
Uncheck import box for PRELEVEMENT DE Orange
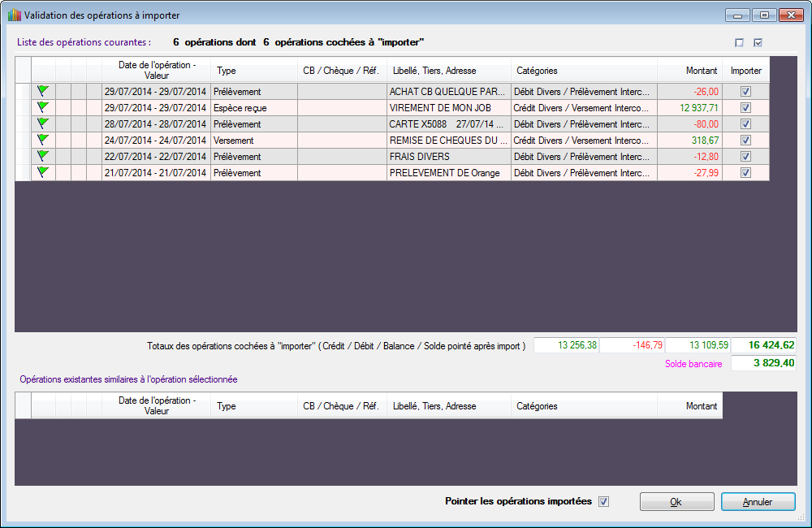(x=745, y=173)
